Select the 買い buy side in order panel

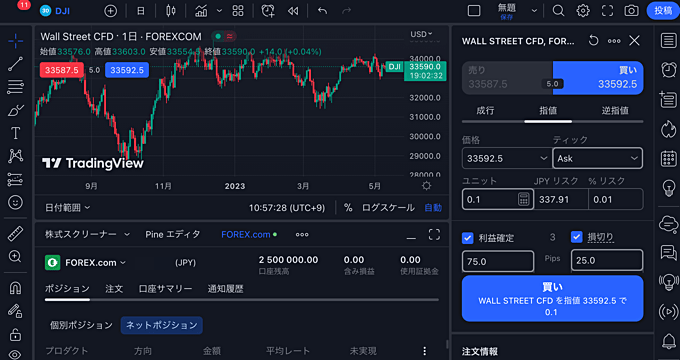click(x=598, y=78)
